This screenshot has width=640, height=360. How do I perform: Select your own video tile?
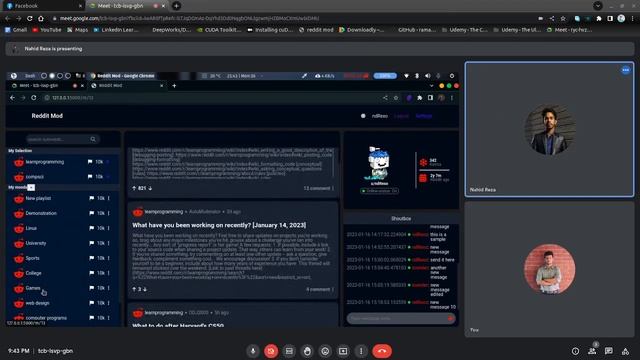click(x=549, y=269)
